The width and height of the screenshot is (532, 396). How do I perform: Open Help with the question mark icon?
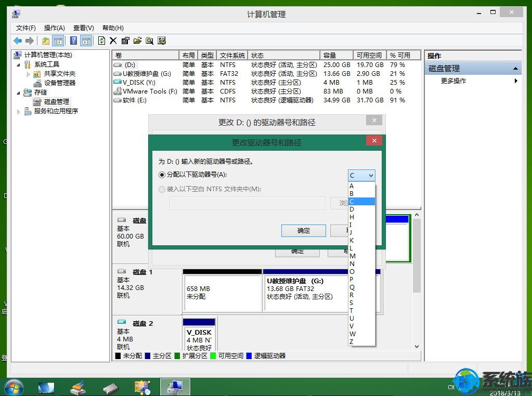pos(73,41)
